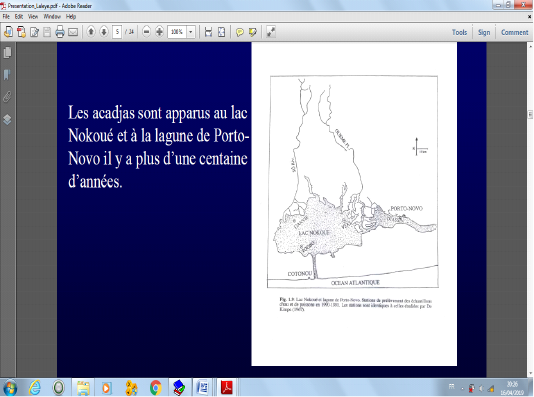This screenshot has width=534, height=397.
Task: Zoom out with the minus button
Action: [x=146, y=32]
